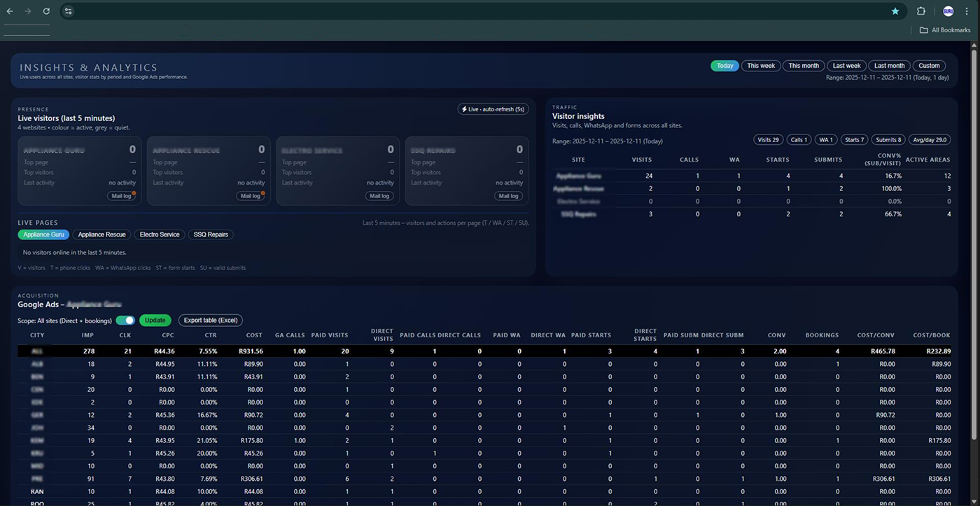Select the Appliance Rescue live pages tab
Image resolution: width=980 pixels, height=506 pixels.
pyautogui.click(x=101, y=234)
